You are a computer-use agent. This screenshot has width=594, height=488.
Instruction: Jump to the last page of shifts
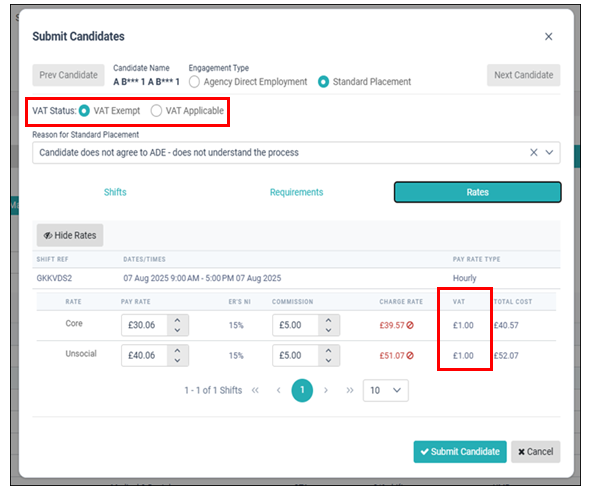point(350,390)
